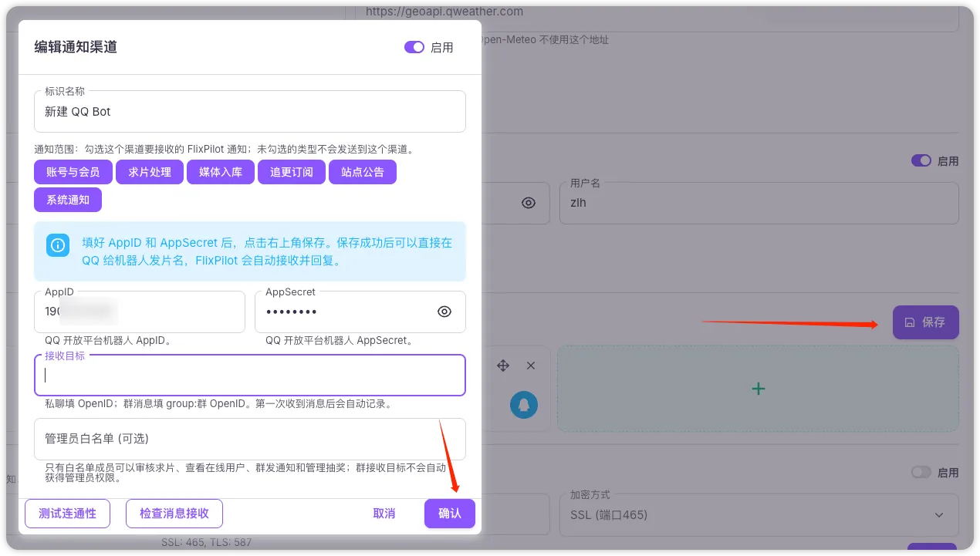The image size is (980, 556).
Task: Toggle the 媒体入库 notification chip
Action: [221, 172]
